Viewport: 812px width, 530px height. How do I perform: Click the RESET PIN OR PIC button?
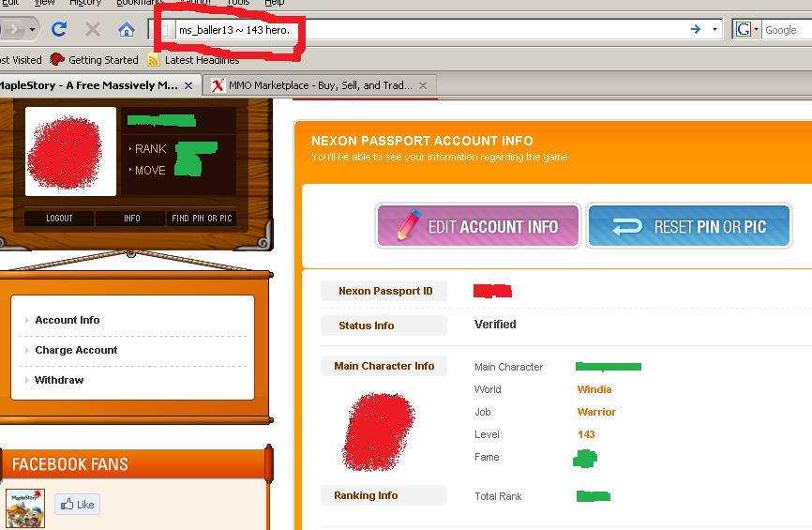[689, 226]
